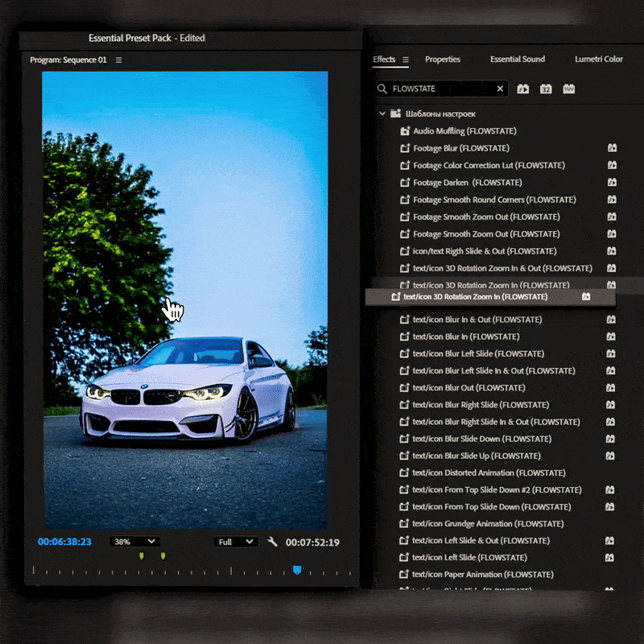Click the blue 00:06:38:23 playhead timecode

64,543
